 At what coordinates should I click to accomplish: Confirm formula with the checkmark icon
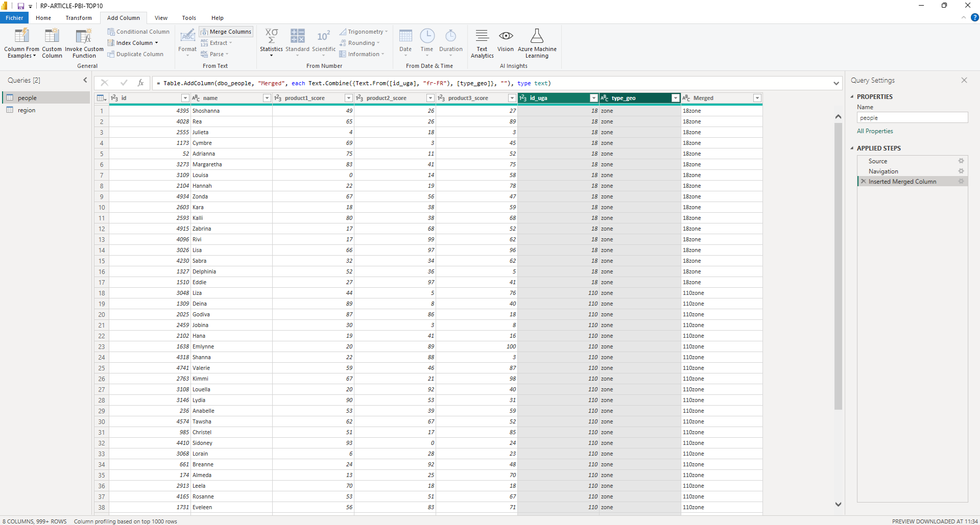(124, 83)
